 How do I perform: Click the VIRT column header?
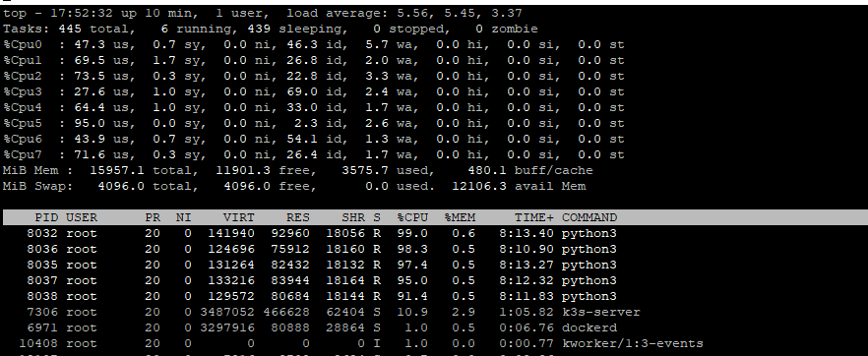point(238,217)
